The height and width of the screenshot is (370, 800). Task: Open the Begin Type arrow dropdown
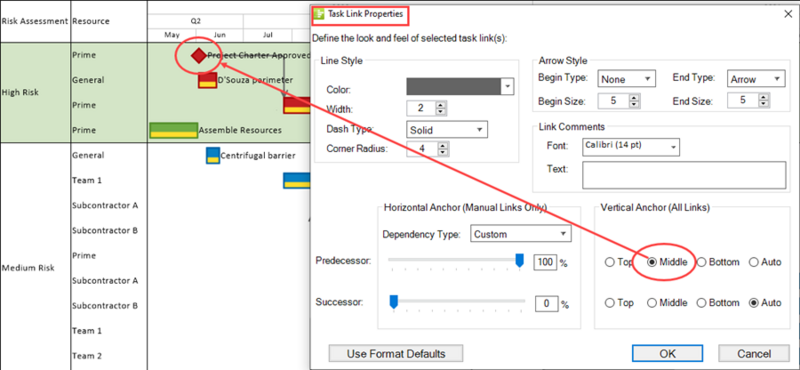[626, 79]
